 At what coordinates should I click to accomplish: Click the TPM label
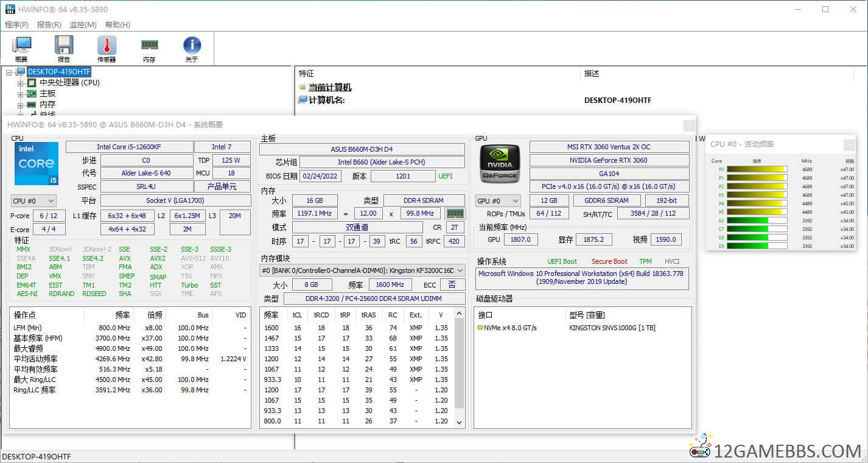point(645,261)
